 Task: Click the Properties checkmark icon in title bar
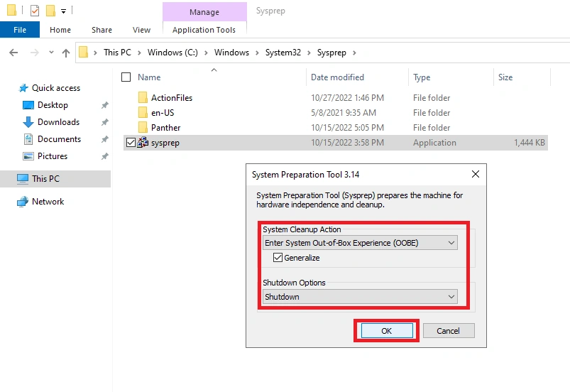pos(35,11)
